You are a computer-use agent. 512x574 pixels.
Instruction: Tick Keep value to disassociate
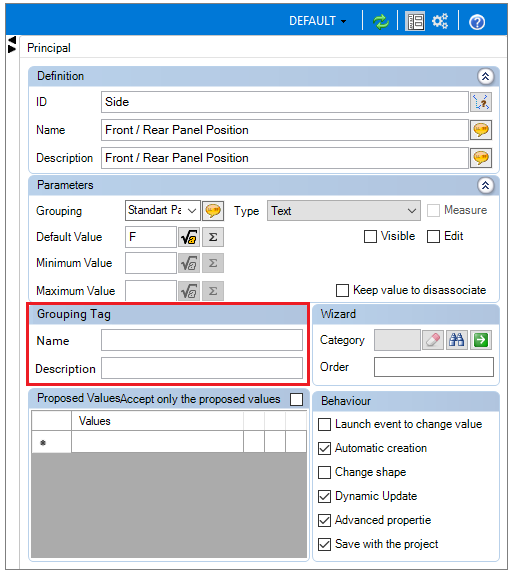pyautogui.click(x=342, y=291)
